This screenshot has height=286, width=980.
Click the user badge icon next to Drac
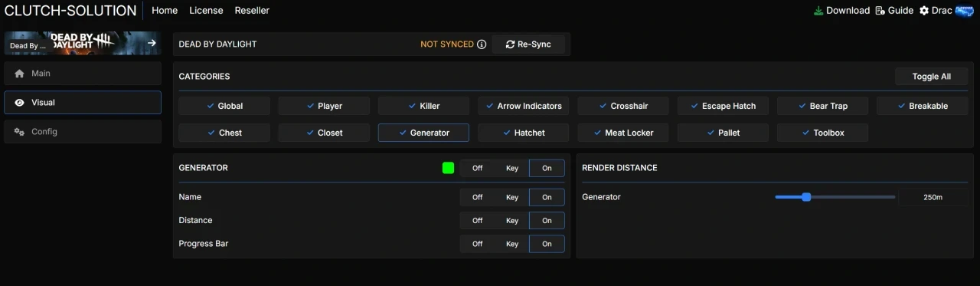pyautogui.click(x=964, y=11)
